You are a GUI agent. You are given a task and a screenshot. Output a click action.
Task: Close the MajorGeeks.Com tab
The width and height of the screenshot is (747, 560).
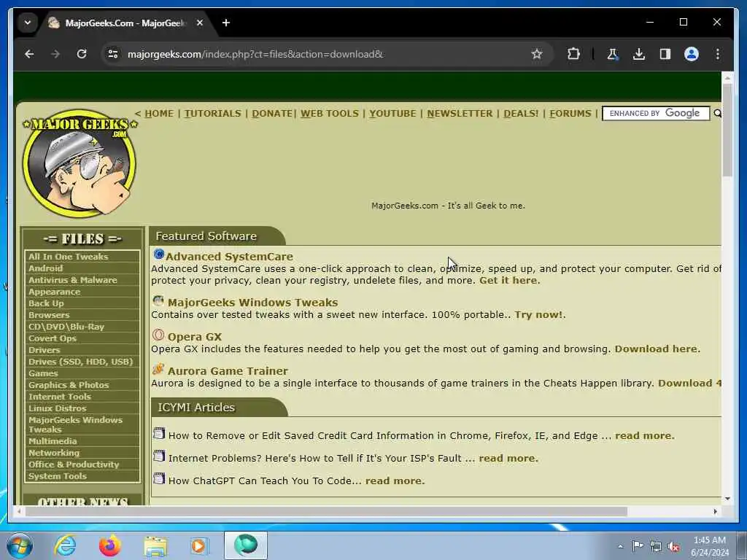pos(200,23)
